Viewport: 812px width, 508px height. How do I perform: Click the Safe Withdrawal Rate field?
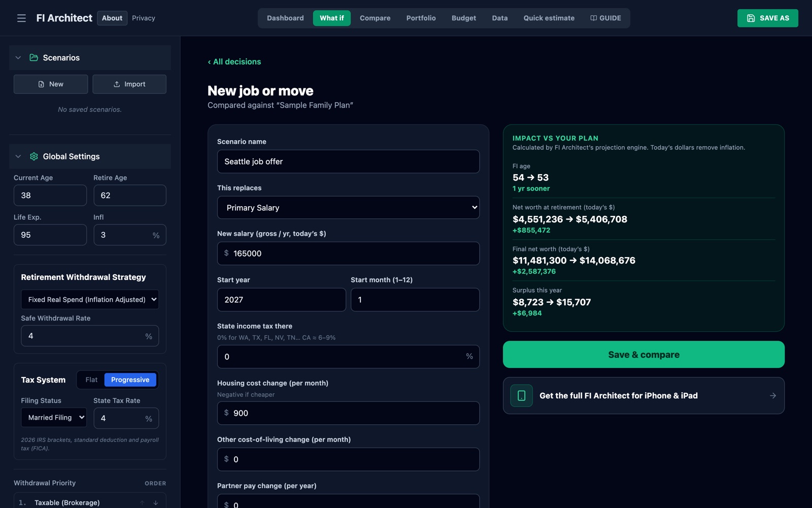click(90, 336)
